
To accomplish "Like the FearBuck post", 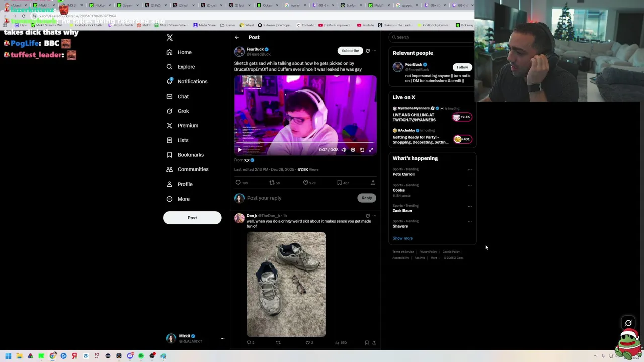I will pos(305,183).
